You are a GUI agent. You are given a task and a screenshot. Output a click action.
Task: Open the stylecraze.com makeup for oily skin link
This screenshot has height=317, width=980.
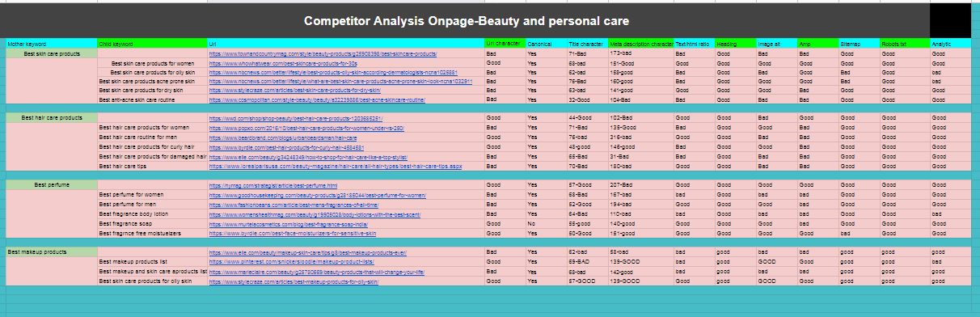pos(294,281)
